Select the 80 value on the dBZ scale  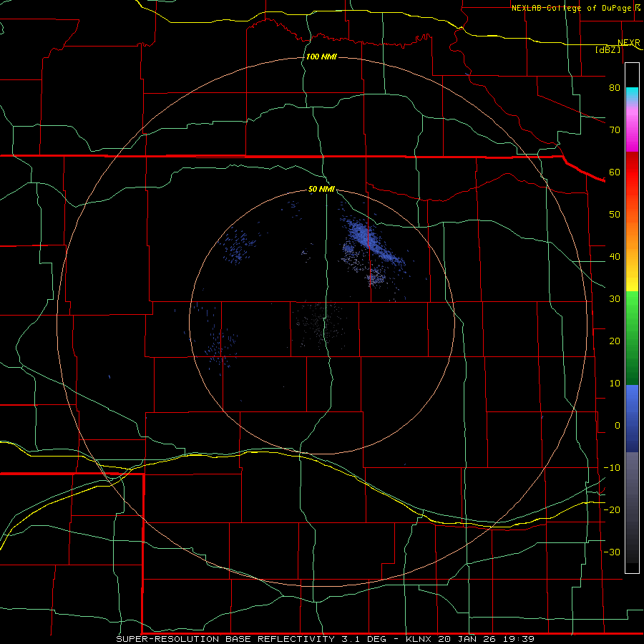point(615,87)
